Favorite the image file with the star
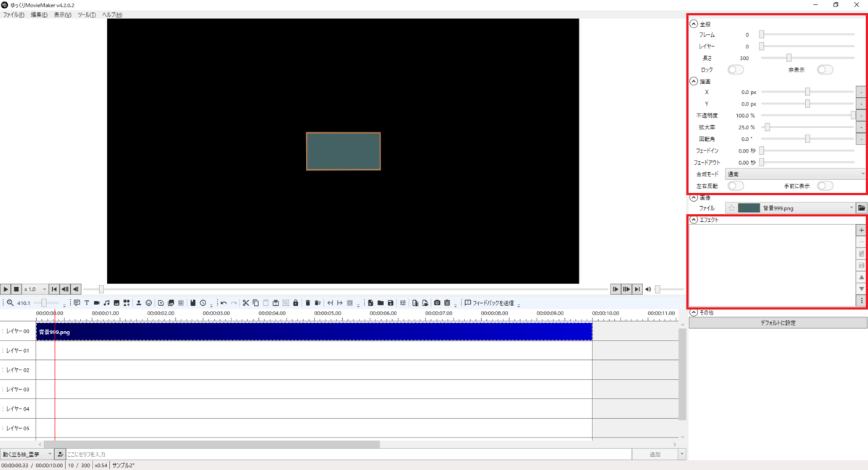The height and width of the screenshot is (470, 868). (x=731, y=208)
